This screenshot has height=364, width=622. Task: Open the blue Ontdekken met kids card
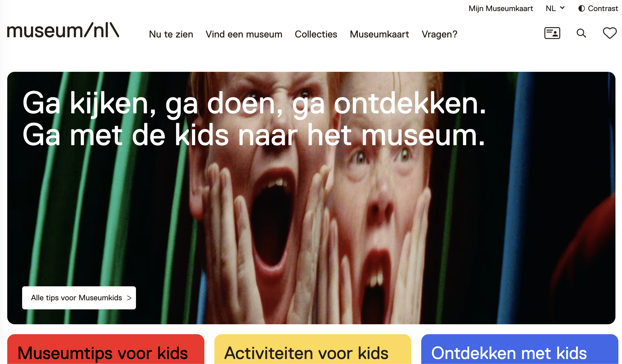pos(519,349)
